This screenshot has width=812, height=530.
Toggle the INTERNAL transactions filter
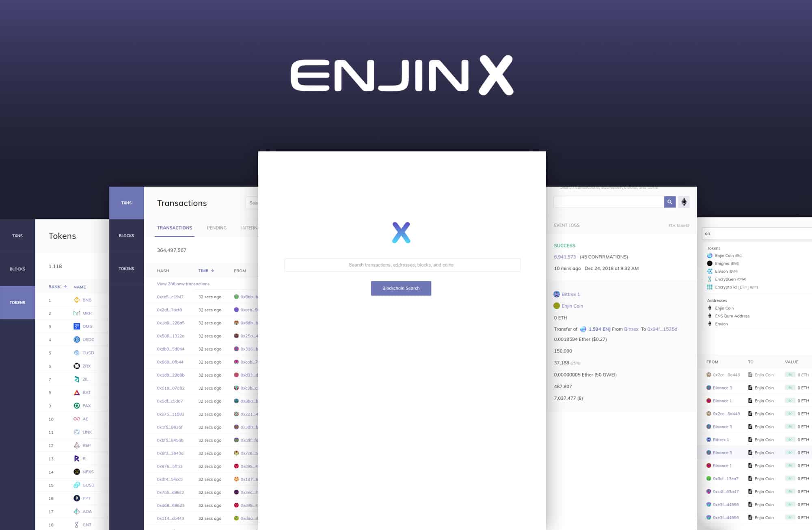[248, 227]
